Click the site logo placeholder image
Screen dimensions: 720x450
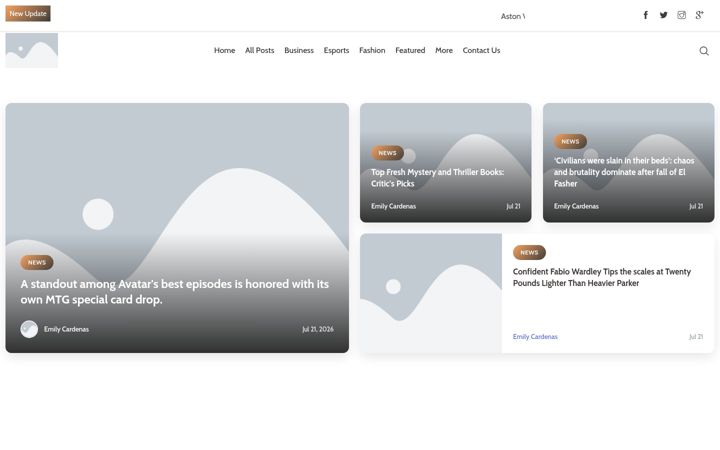pyautogui.click(x=32, y=51)
